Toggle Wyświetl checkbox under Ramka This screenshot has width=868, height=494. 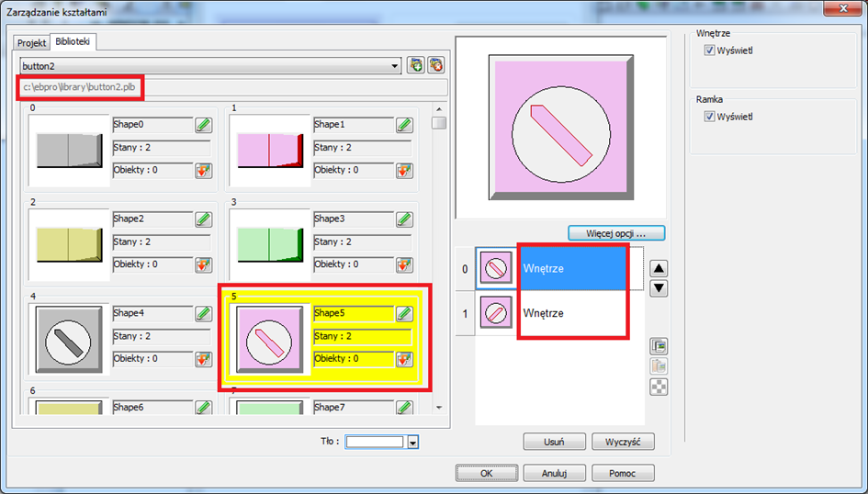[x=710, y=117]
